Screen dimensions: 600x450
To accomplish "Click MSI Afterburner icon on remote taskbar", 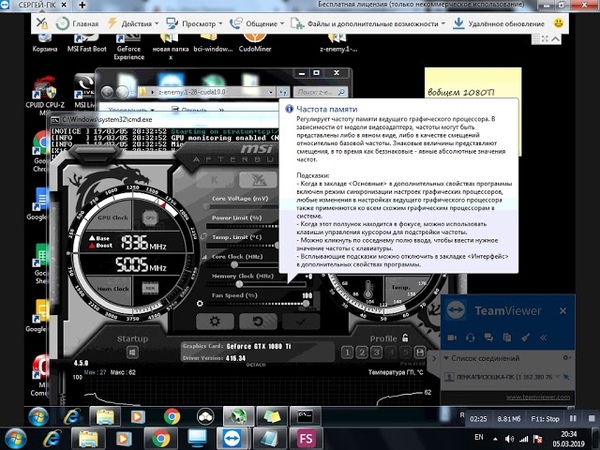I will click(x=238, y=416).
